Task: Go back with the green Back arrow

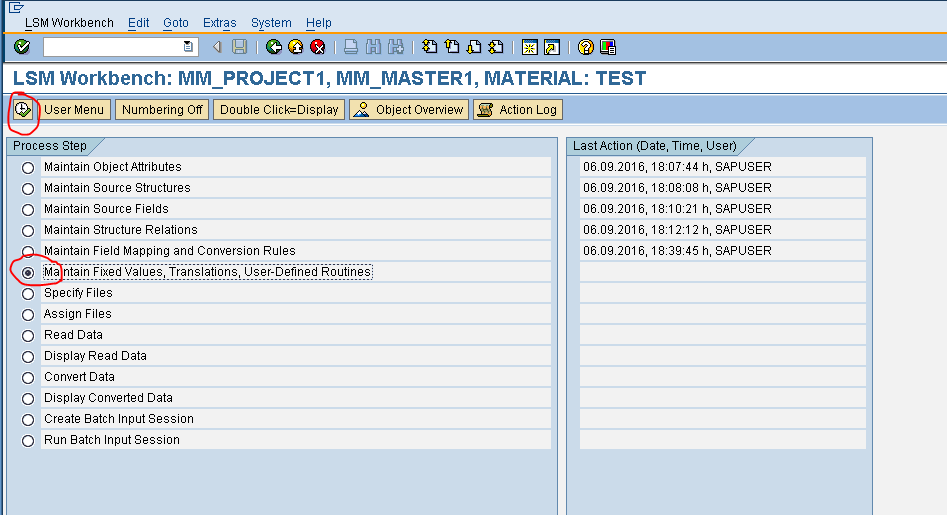Action: coord(274,47)
